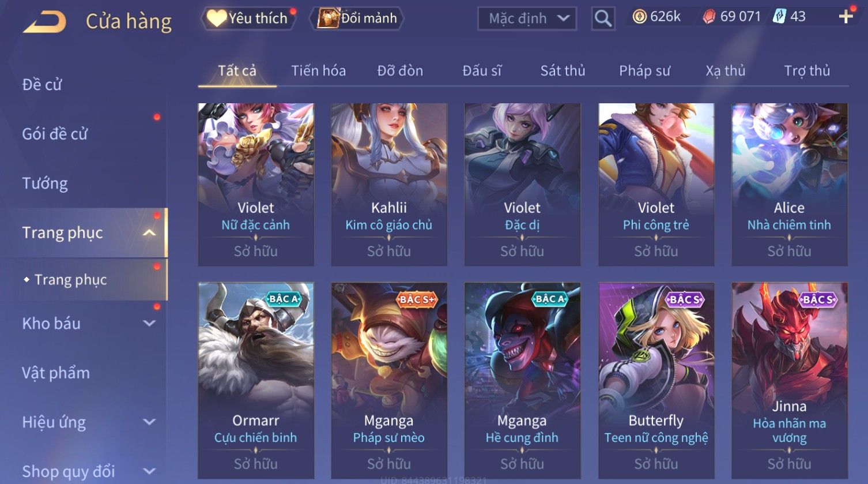This screenshot has width=868, height=484.
Task: Collapse the Trang phục sidebar section
Action: point(149,232)
